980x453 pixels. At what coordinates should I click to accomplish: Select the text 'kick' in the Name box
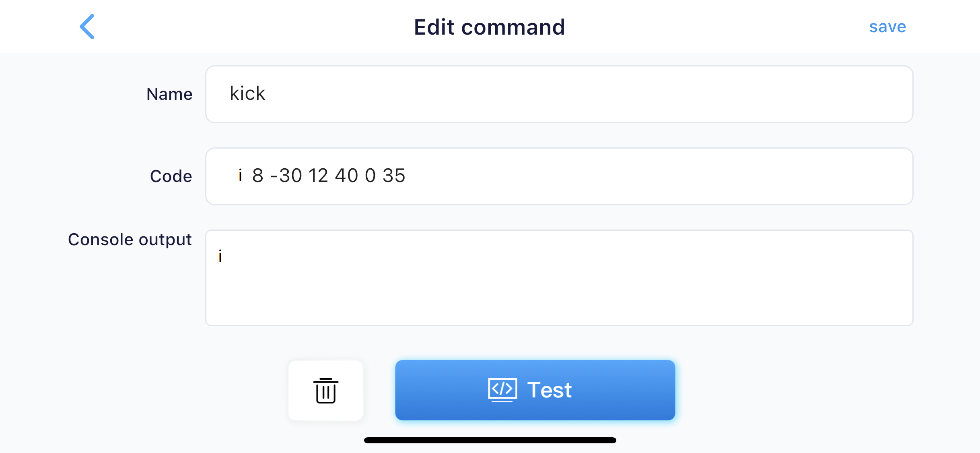click(x=247, y=93)
